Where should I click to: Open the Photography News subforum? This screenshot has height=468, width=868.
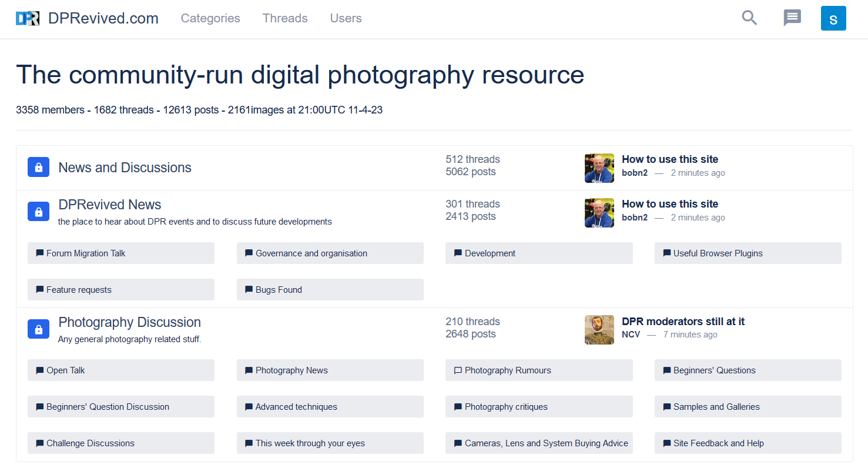click(330, 370)
